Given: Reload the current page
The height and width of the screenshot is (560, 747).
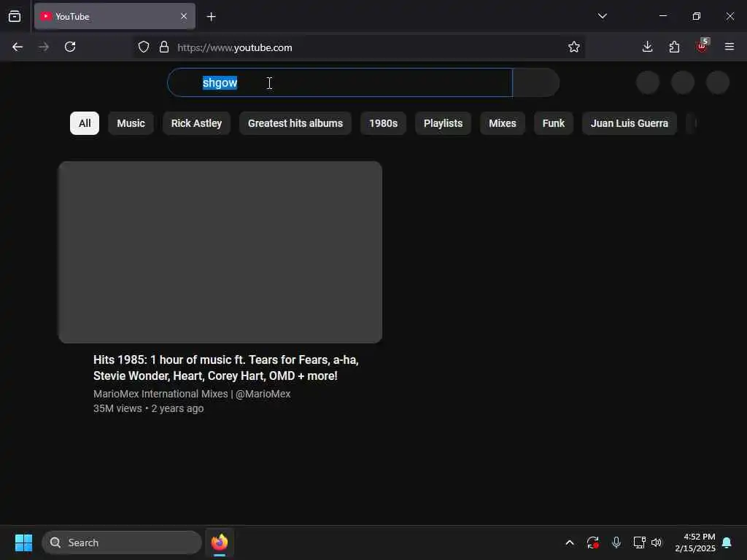Looking at the screenshot, I should tap(70, 47).
